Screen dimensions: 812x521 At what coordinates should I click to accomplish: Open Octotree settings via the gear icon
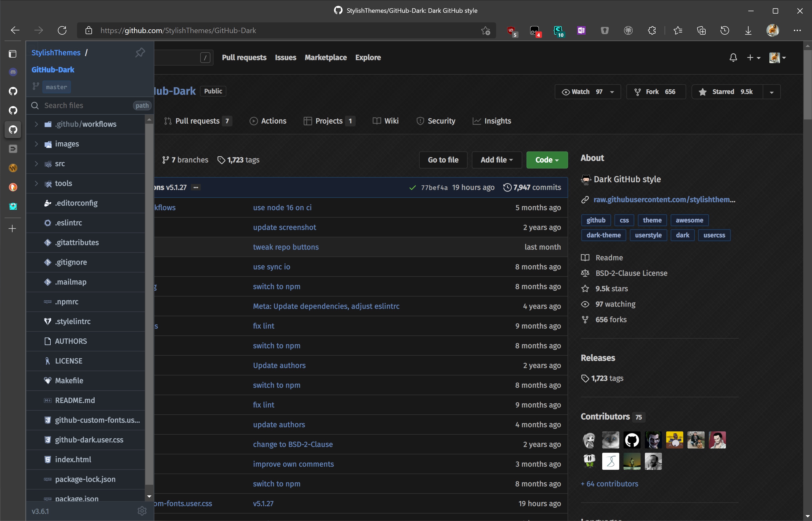pos(142,511)
